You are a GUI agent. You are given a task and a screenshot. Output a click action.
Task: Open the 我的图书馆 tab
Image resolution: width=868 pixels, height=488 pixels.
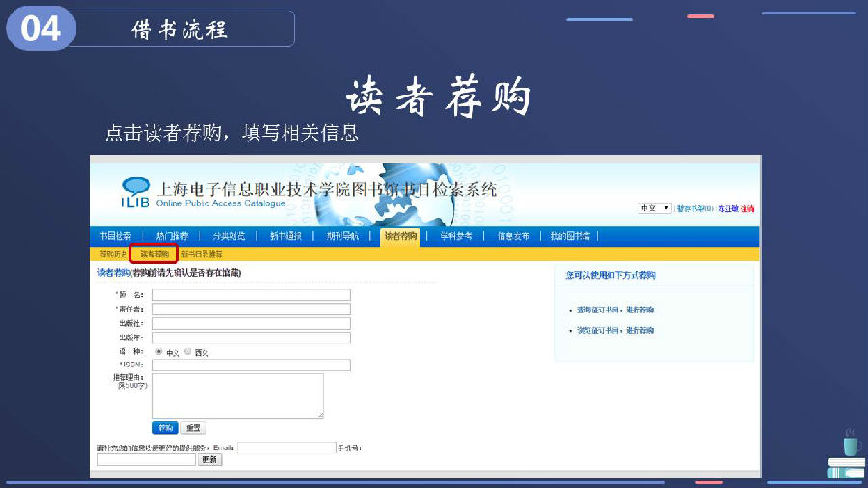click(570, 236)
